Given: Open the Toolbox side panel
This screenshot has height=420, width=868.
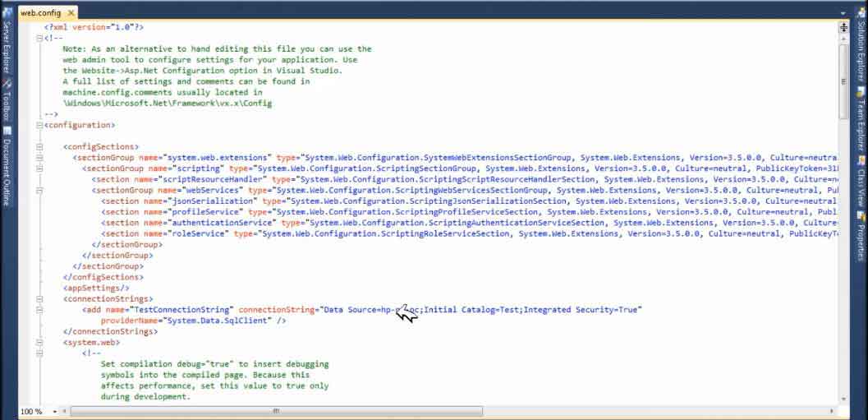Looking at the screenshot, I should [5, 103].
